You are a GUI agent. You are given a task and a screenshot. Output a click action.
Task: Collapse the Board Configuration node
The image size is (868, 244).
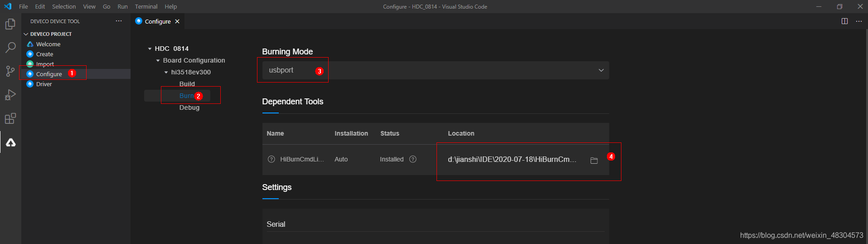158,60
